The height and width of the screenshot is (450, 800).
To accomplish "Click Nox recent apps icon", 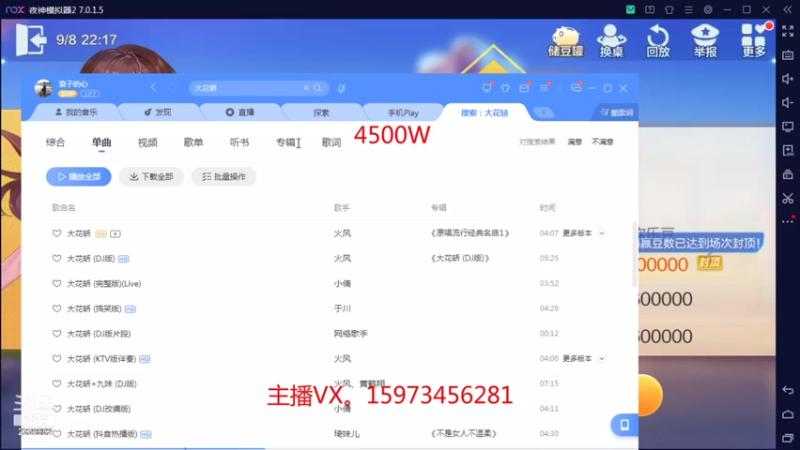I will click(788, 438).
